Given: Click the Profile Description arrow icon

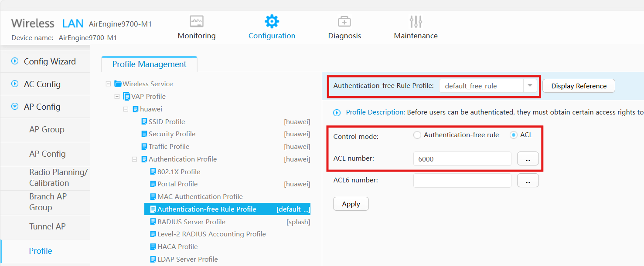Looking at the screenshot, I should [337, 113].
